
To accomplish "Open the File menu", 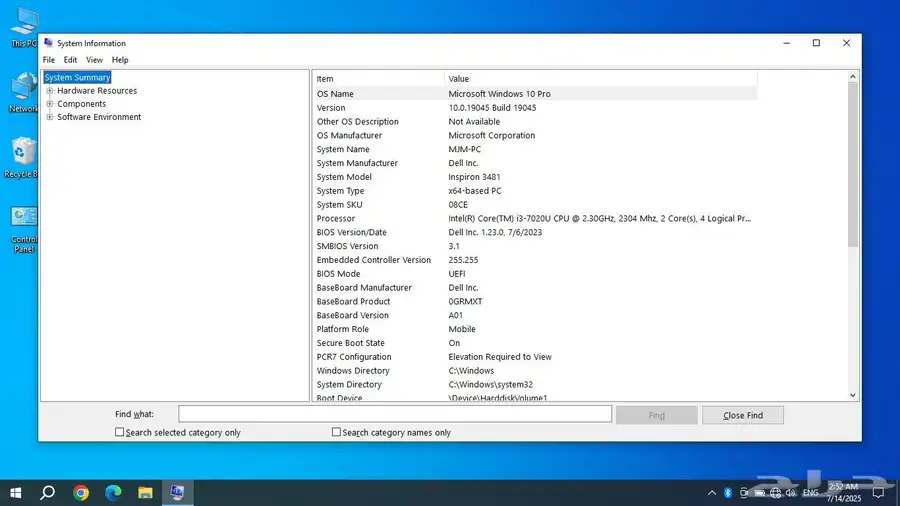I will click(x=49, y=60).
